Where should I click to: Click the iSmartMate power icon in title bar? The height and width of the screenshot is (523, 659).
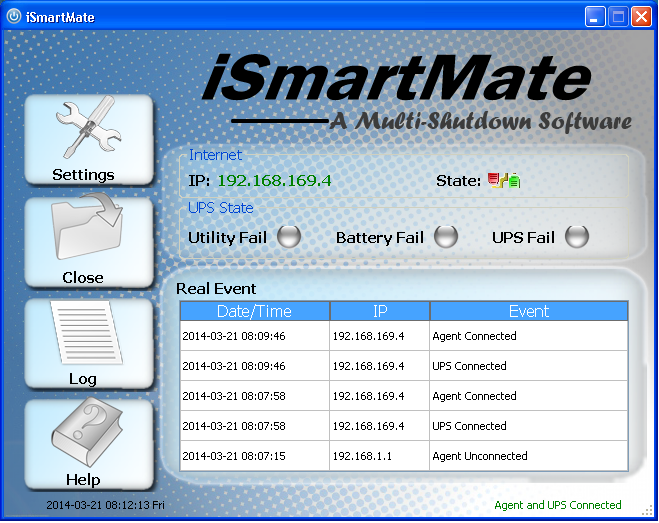(13, 17)
